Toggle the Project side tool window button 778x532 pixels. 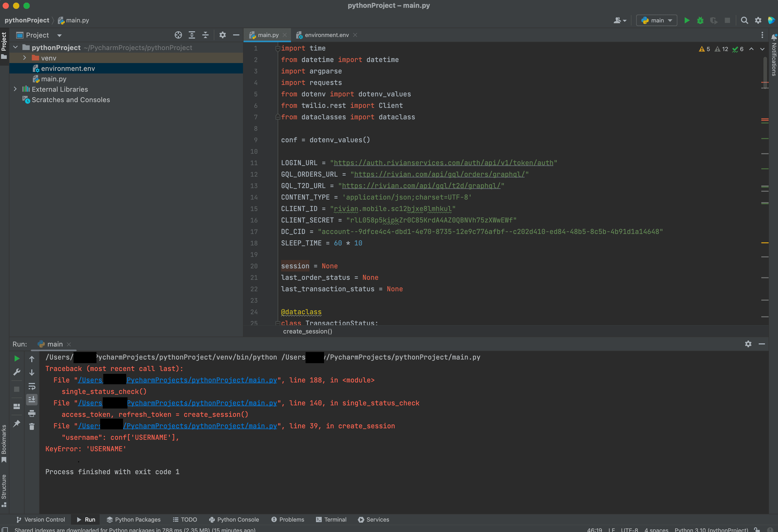[x=4, y=46]
